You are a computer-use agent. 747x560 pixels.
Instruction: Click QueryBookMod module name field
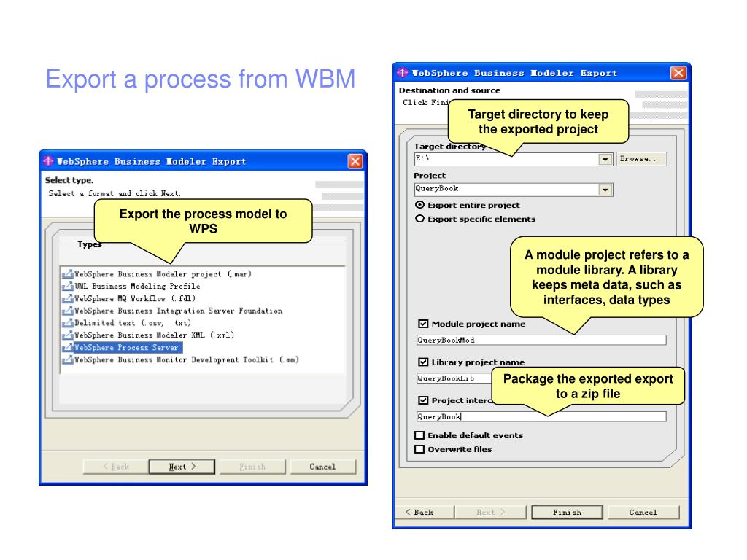pos(541,340)
